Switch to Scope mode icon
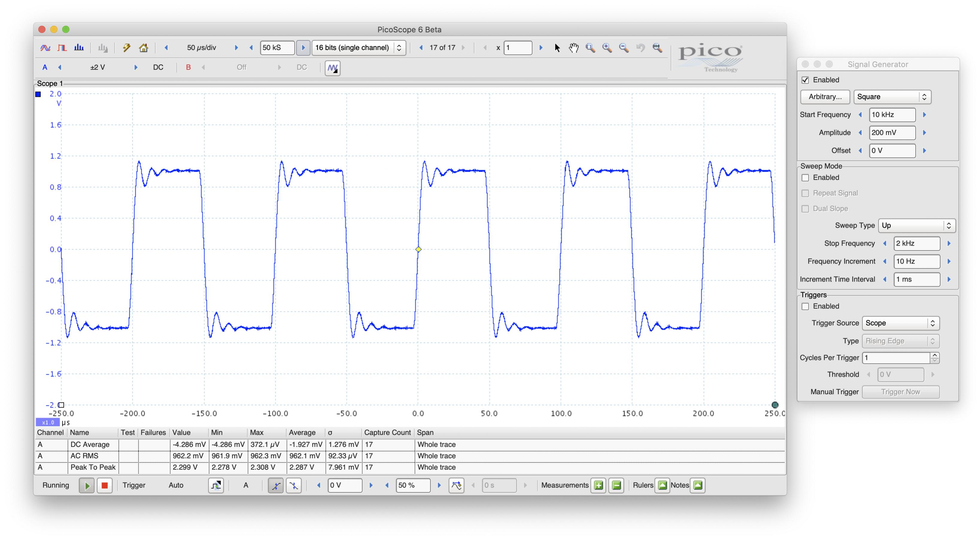This screenshot has width=980, height=540. tap(45, 48)
